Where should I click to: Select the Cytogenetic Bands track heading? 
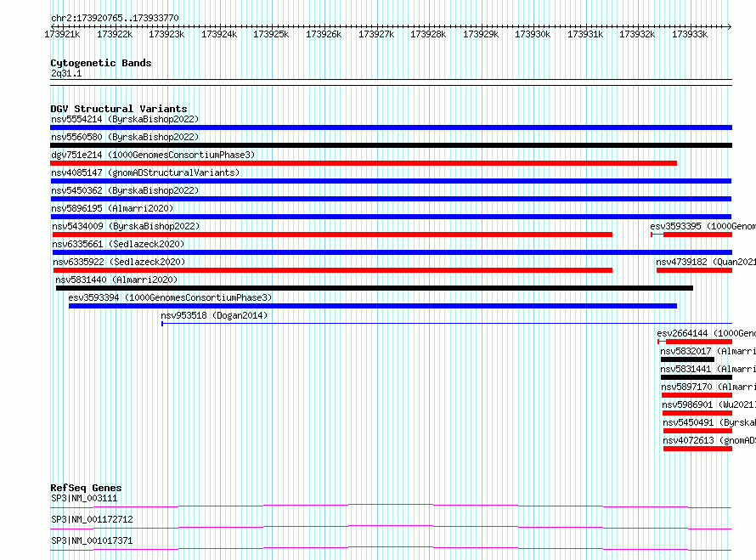pos(101,63)
